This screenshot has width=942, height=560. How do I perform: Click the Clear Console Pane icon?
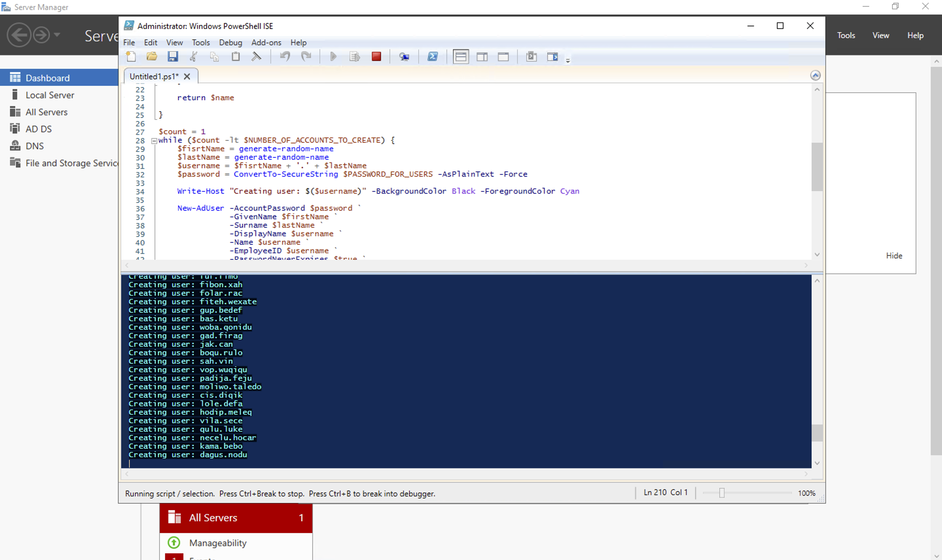[x=256, y=57]
